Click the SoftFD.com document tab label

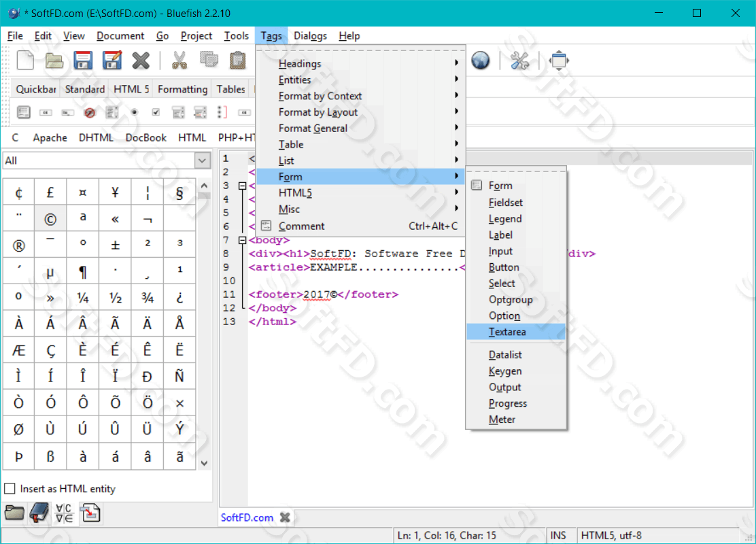[247, 517]
